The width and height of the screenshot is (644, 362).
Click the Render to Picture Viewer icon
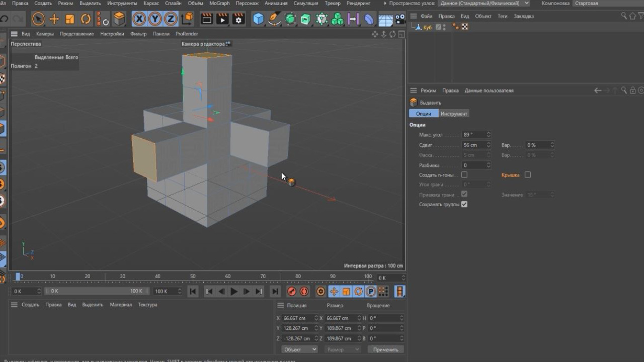223,19
